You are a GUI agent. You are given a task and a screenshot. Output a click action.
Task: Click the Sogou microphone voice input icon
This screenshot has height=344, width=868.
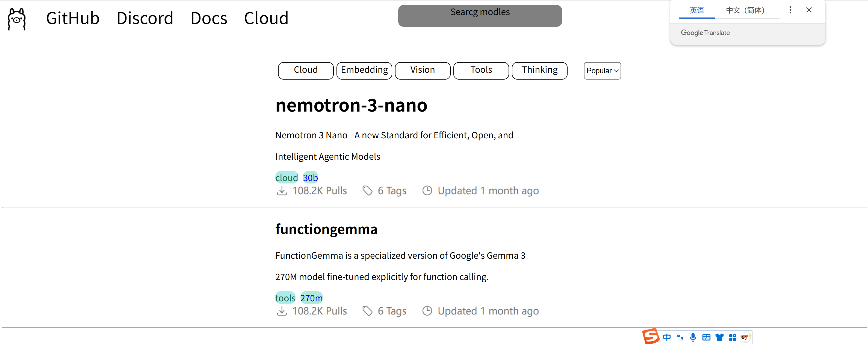point(693,337)
